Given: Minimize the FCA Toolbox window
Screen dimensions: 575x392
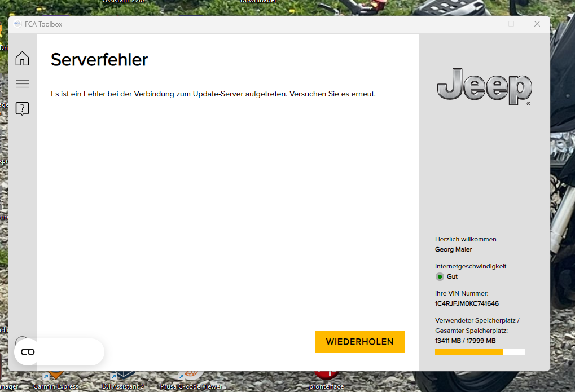Looking at the screenshot, I should coord(486,24).
